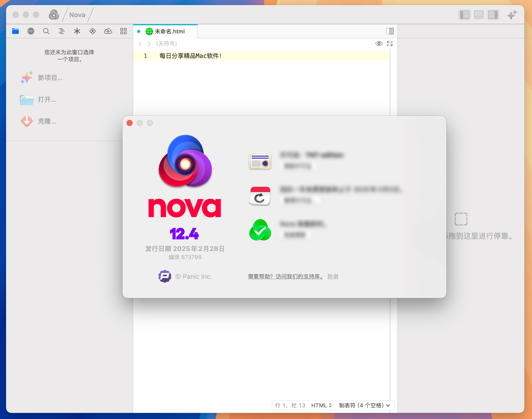Click the calendar renewal icon

click(260, 196)
